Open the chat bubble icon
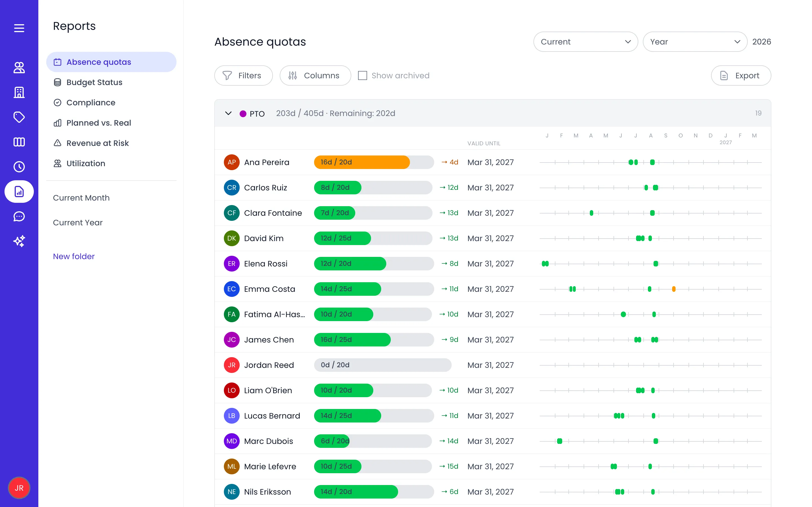This screenshot has height=507, width=812. pos(19,216)
